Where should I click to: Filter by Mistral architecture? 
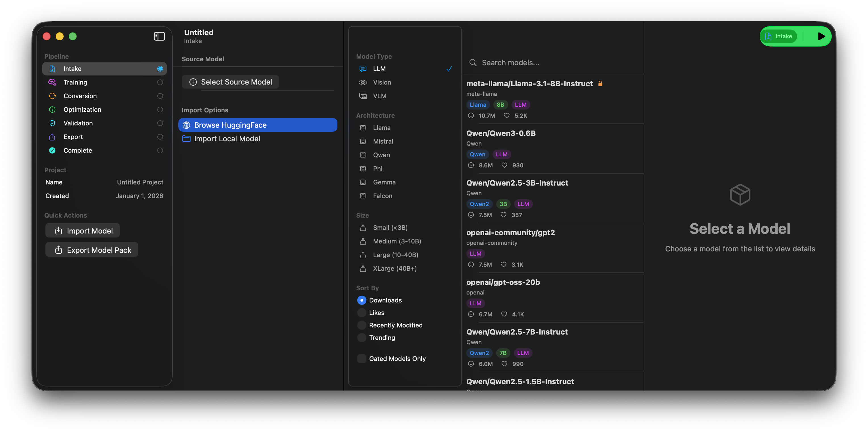click(383, 141)
